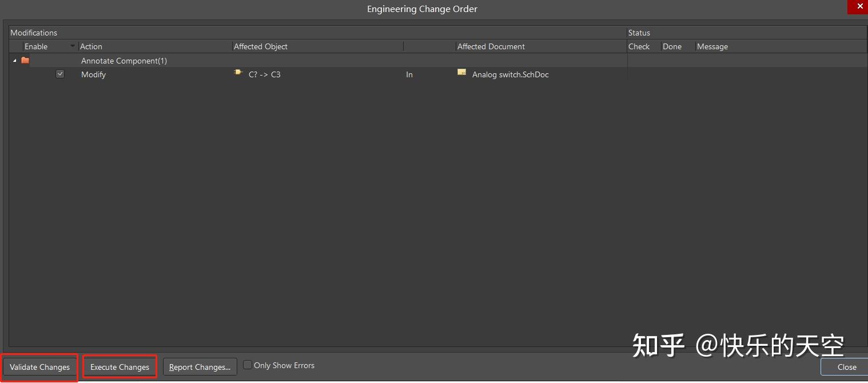Collapse the Annotate Component group triangle
This screenshot has width=868, height=383.
pyautogui.click(x=15, y=61)
